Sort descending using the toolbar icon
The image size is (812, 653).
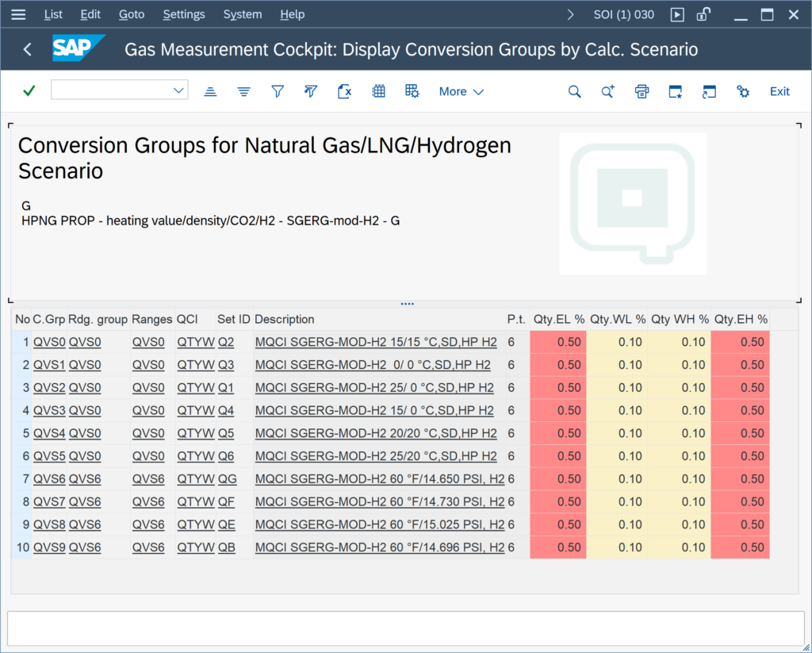tap(244, 92)
